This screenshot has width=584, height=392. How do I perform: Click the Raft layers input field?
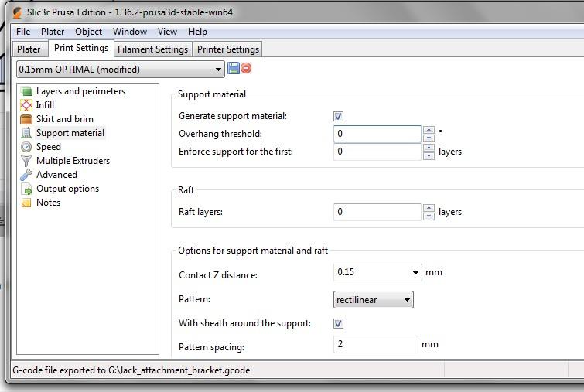click(x=377, y=212)
